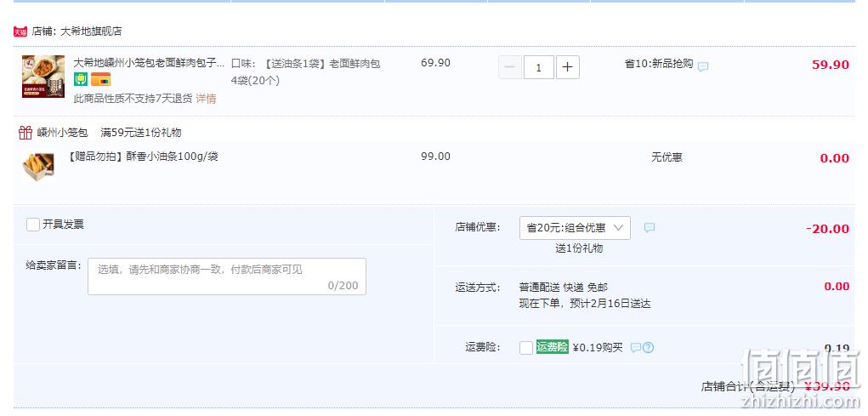
Task: Increase quantity with the plus button
Action: coord(567,67)
